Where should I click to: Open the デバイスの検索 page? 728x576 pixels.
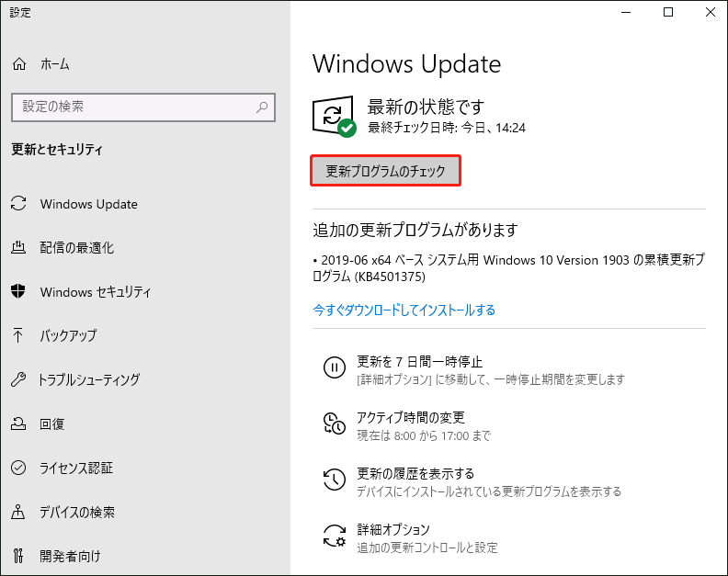pyautogui.click(x=77, y=512)
